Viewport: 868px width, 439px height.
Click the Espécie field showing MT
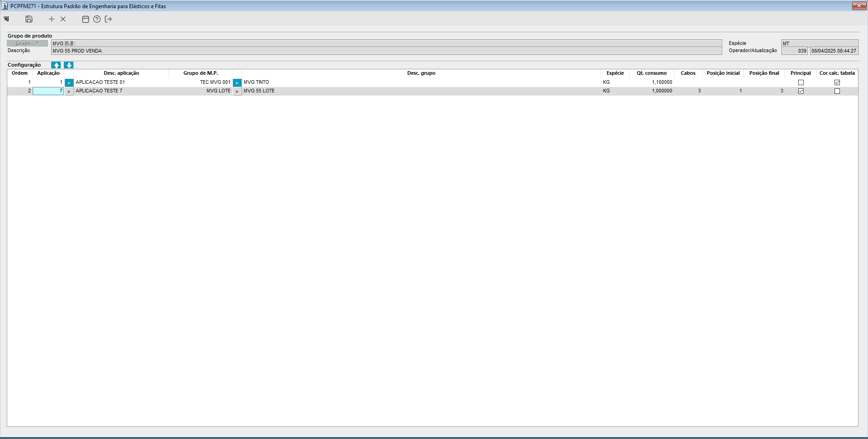click(x=820, y=43)
